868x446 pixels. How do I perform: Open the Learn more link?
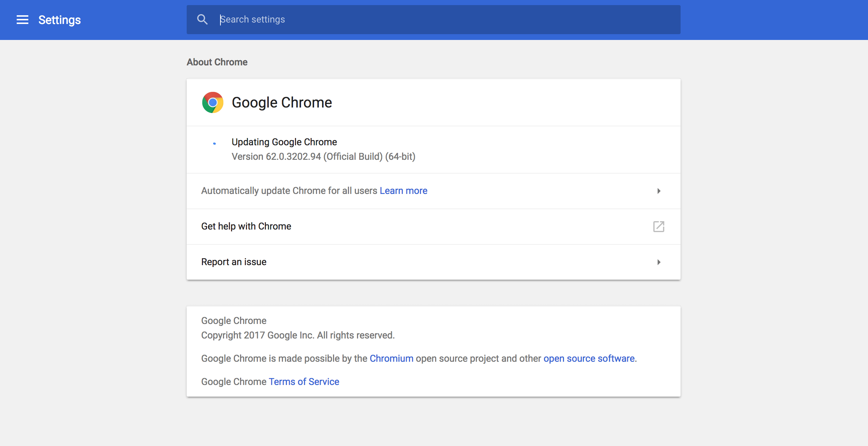pyautogui.click(x=403, y=190)
